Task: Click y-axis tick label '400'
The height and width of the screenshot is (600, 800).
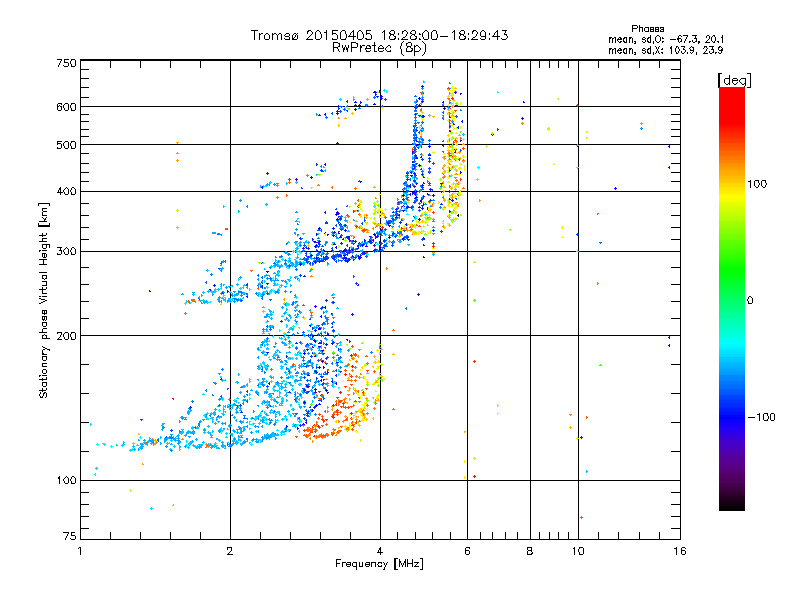Action: coord(66,191)
